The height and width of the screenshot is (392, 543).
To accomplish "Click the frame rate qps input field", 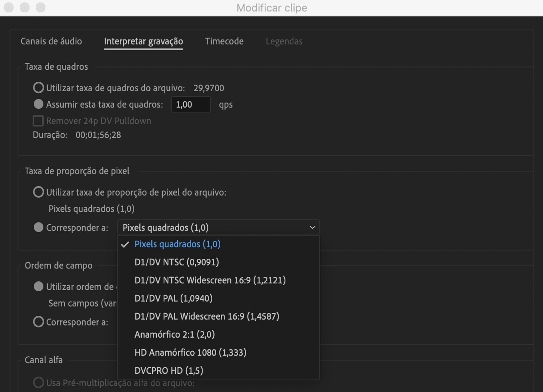I will tap(191, 105).
